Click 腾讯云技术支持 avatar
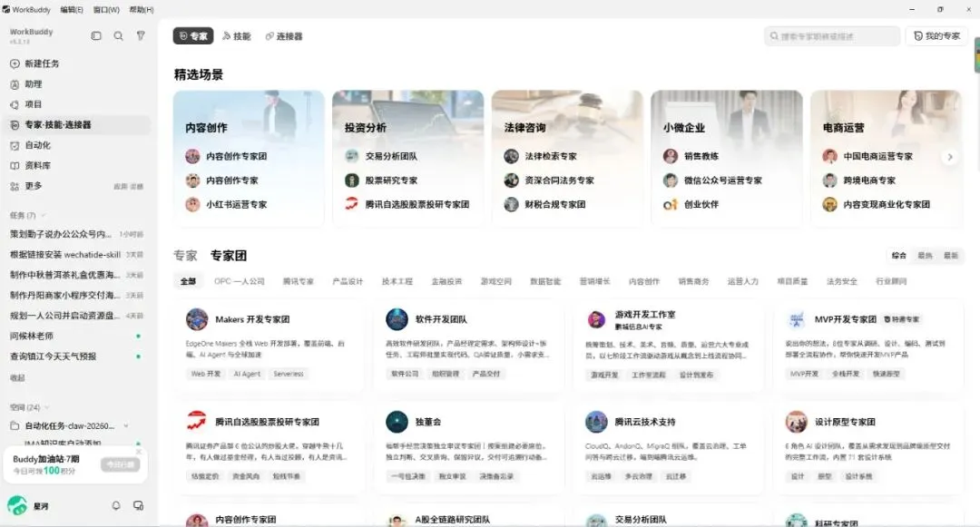This screenshot has width=980, height=527. coord(596,422)
